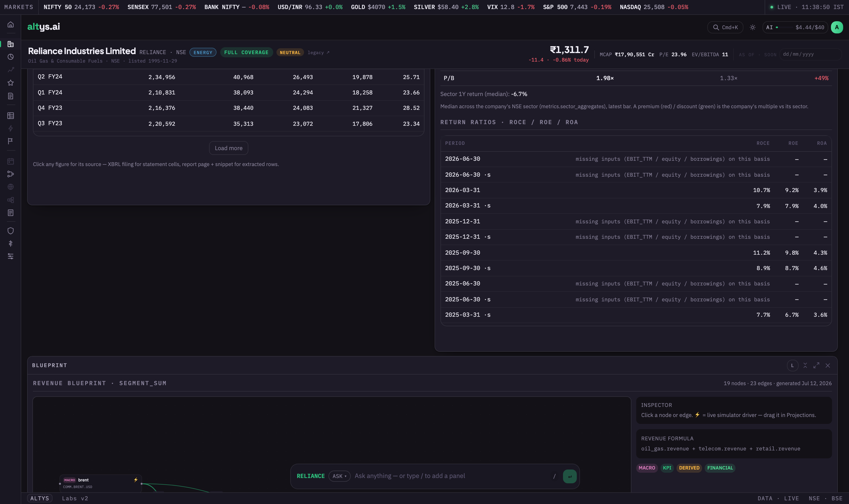Click the share price ₹1,311.7
This screenshot has height=504, width=849.
point(569,50)
